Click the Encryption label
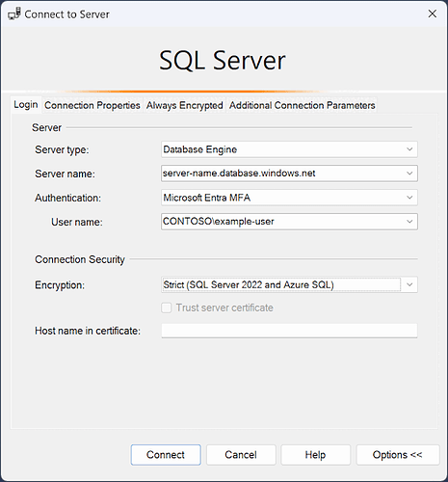 [60, 285]
